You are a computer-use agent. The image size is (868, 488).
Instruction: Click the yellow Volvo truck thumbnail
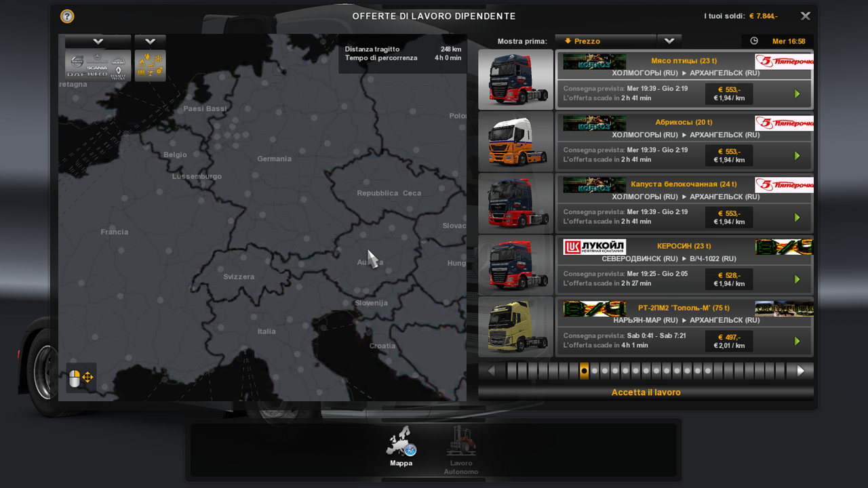click(515, 326)
